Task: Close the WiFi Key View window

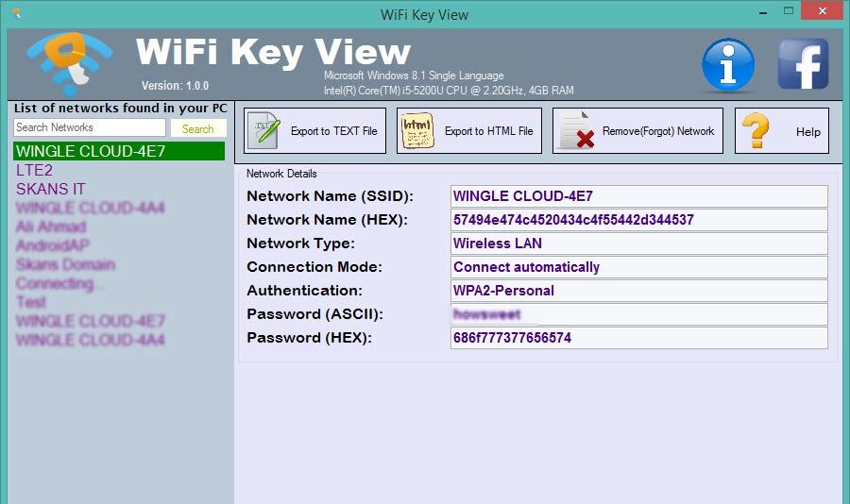Action: coord(822,10)
